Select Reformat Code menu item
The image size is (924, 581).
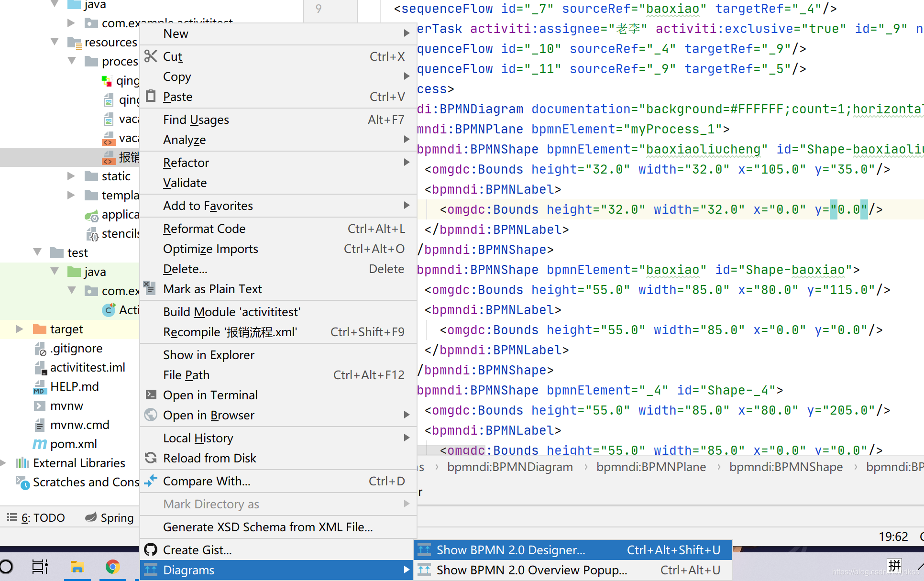(278, 229)
